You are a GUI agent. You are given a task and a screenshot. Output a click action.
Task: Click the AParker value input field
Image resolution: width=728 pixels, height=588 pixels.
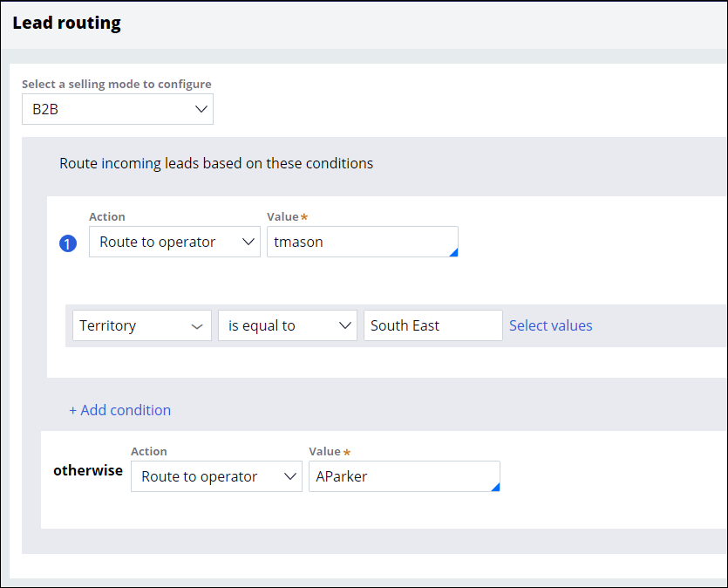401,476
